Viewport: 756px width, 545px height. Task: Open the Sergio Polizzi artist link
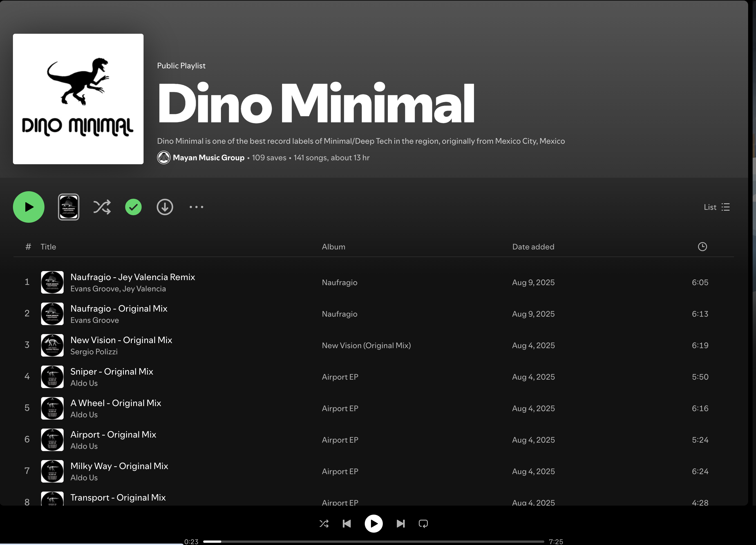click(94, 352)
